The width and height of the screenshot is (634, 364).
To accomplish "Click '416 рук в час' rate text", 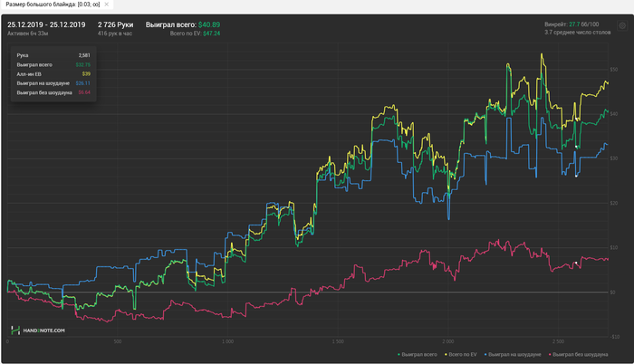I will click(115, 34).
